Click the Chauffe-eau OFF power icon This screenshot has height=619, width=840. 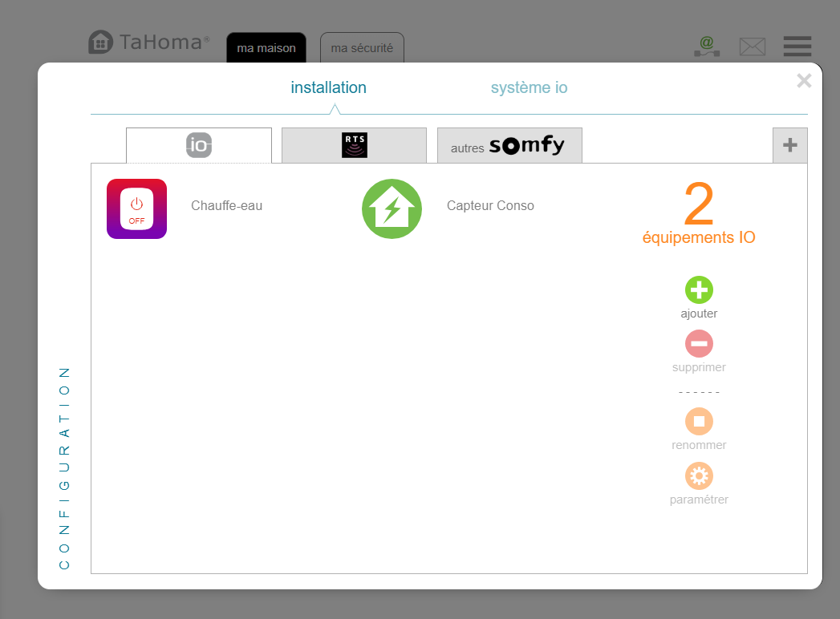136,208
